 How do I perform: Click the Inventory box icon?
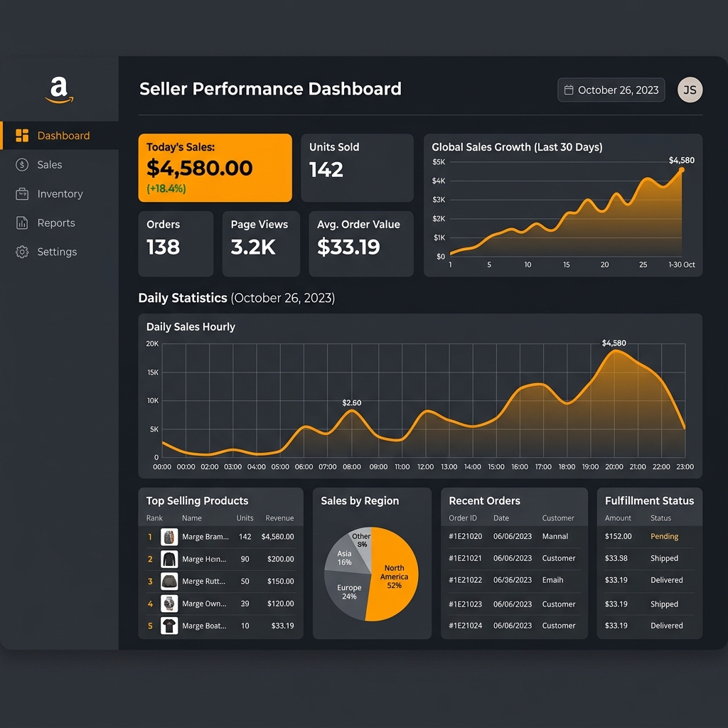pyautogui.click(x=22, y=193)
